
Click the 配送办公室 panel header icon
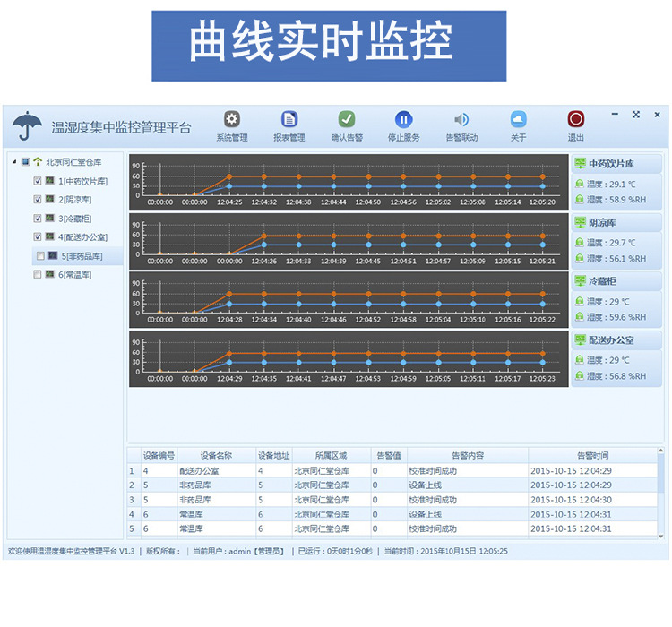[x=580, y=339]
